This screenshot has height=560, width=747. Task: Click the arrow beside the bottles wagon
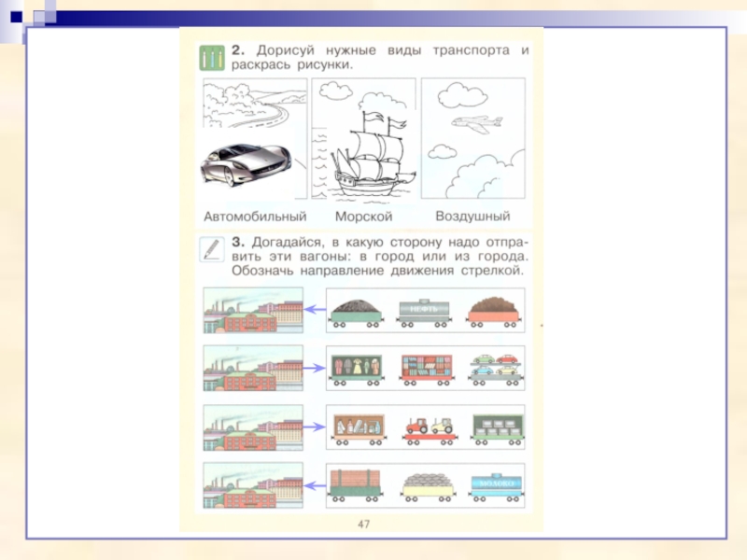pos(315,427)
